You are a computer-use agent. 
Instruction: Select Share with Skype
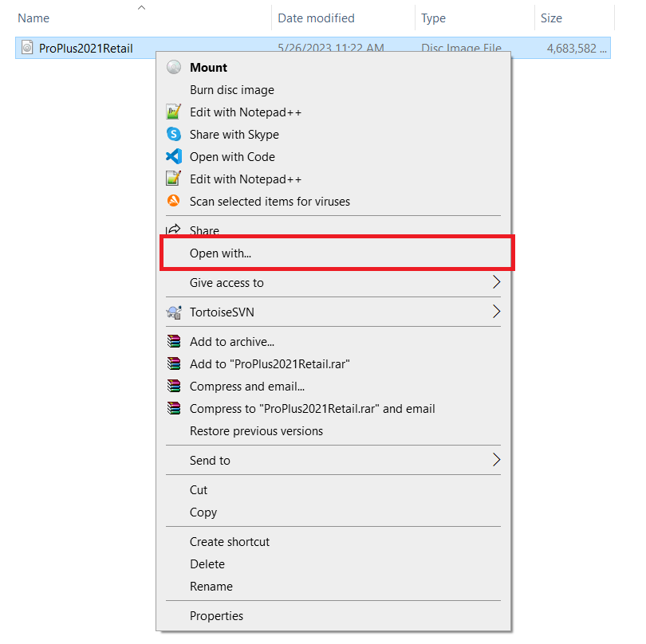333,134
